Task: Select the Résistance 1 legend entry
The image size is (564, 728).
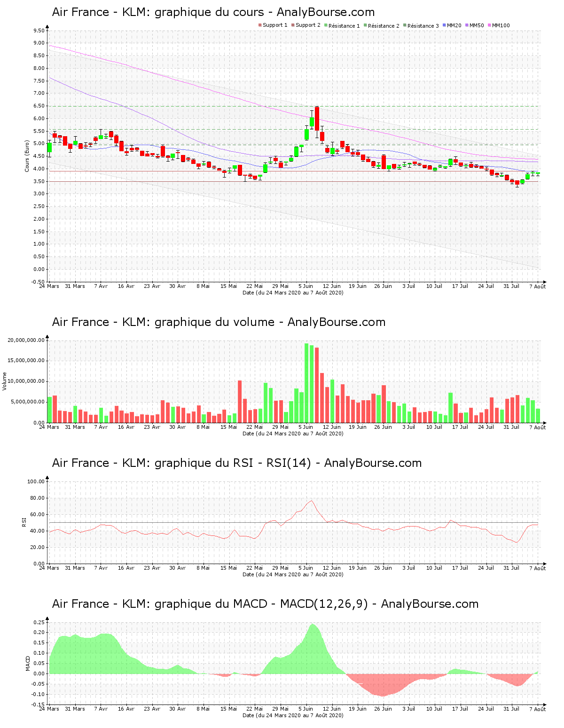Action: [342, 26]
